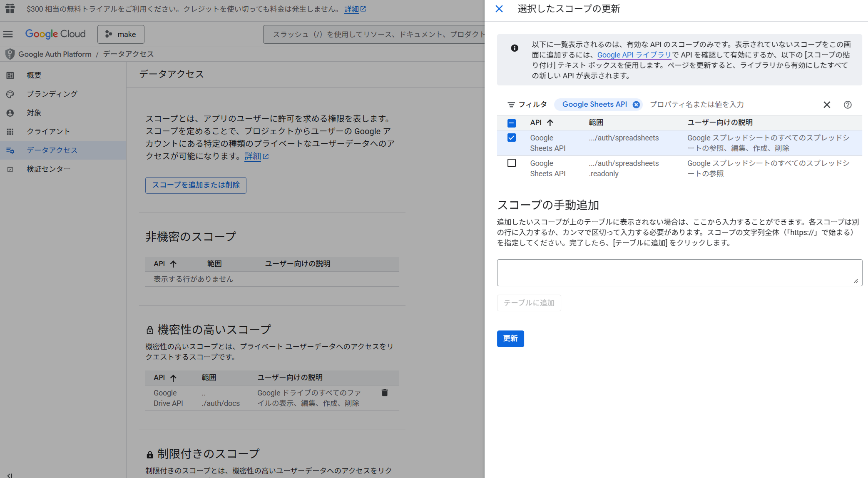Viewport: 868px width, 478px height.
Task: Open the make project selector
Action: (x=121, y=34)
